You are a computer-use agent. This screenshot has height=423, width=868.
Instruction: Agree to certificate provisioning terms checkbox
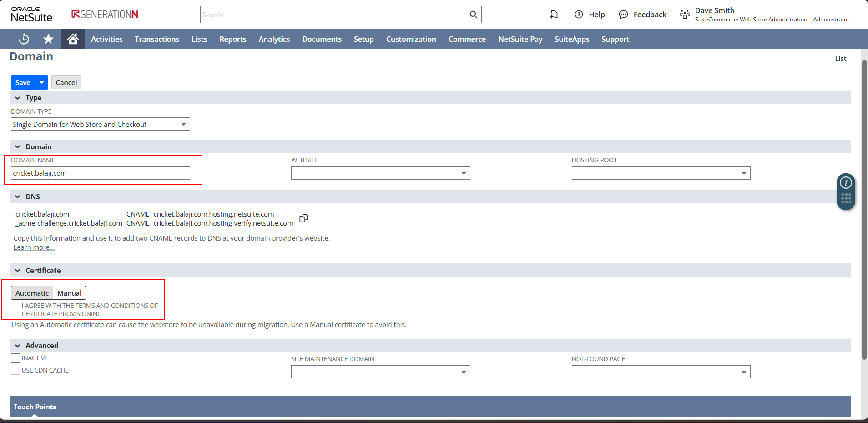point(15,307)
